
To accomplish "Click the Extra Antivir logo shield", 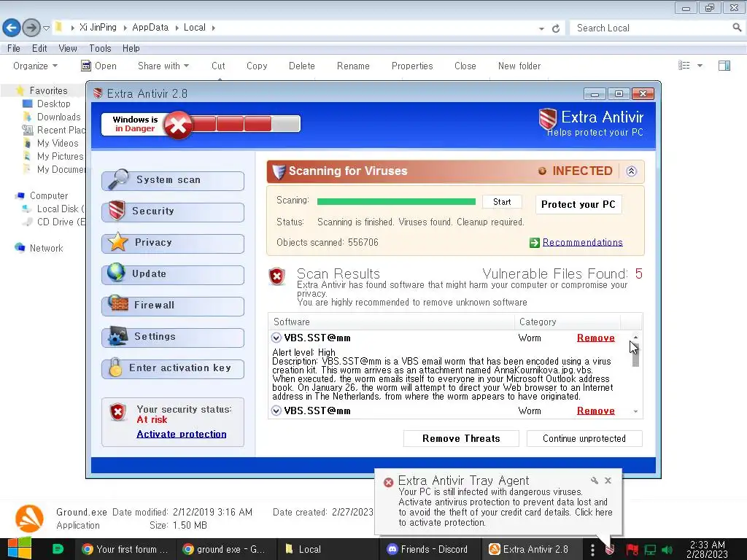I will coord(548,119).
